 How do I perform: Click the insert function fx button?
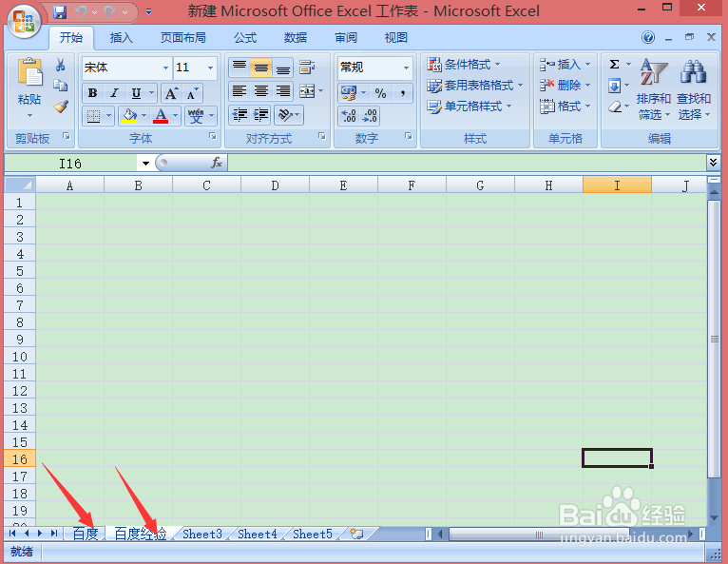[x=217, y=163]
